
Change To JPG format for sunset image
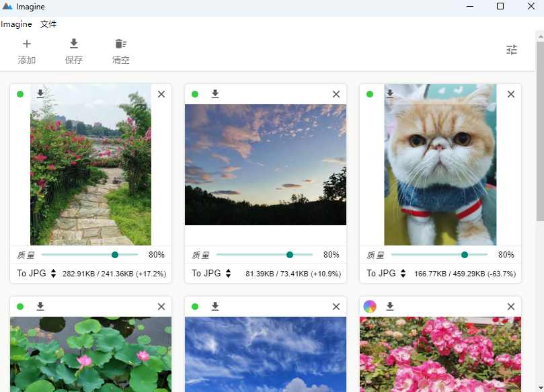click(x=211, y=274)
